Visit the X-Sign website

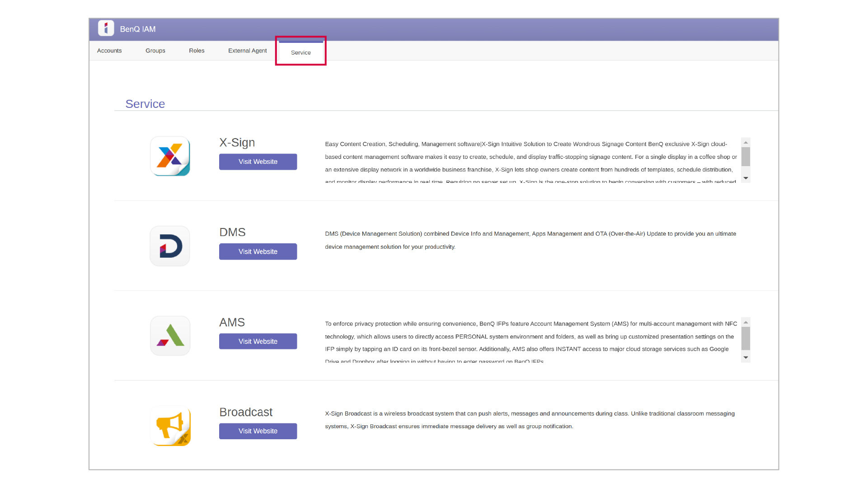coord(258,162)
